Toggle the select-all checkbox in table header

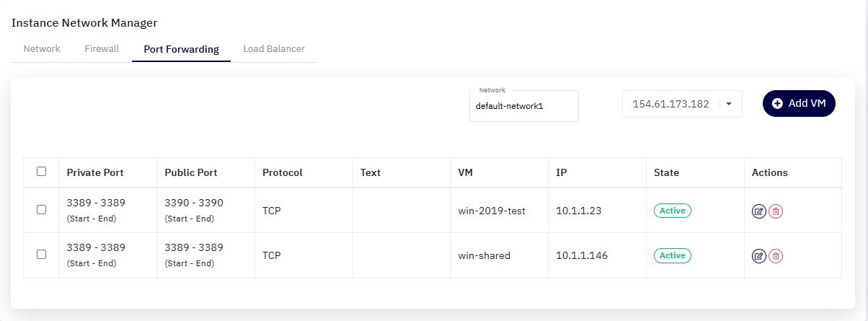pyautogui.click(x=41, y=172)
